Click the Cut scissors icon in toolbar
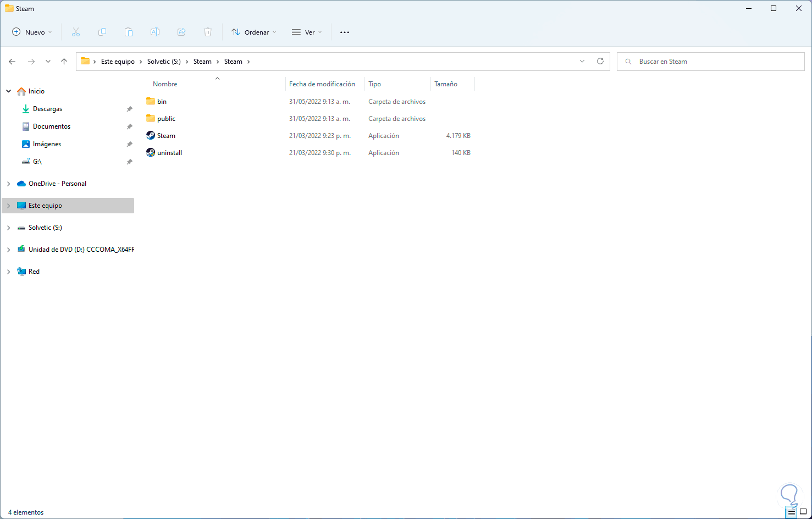The height and width of the screenshot is (519, 812). click(x=76, y=32)
